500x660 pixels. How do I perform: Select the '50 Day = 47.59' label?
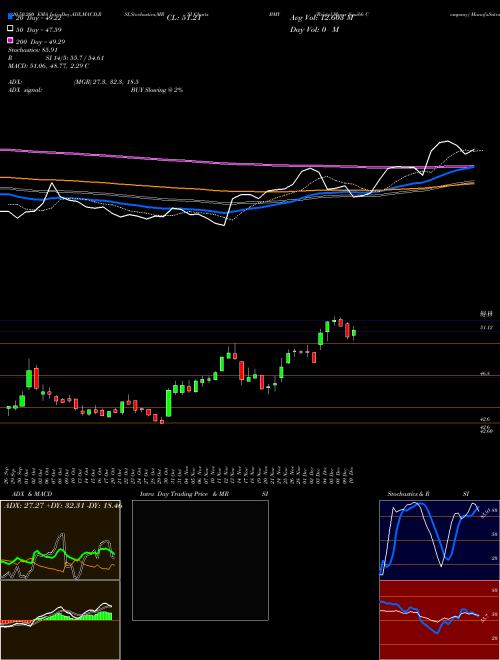pos(39,30)
